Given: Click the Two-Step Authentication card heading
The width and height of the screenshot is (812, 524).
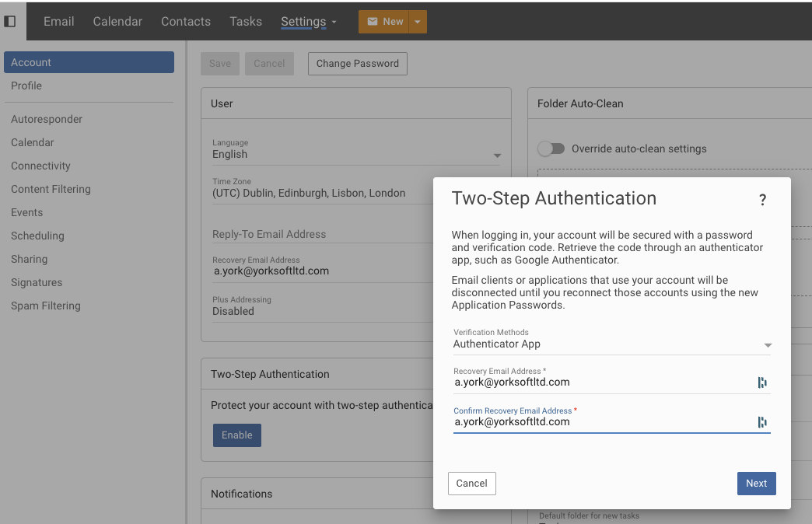Looking at the screenshot, I should pyautogui.click(x=270, y=375).
